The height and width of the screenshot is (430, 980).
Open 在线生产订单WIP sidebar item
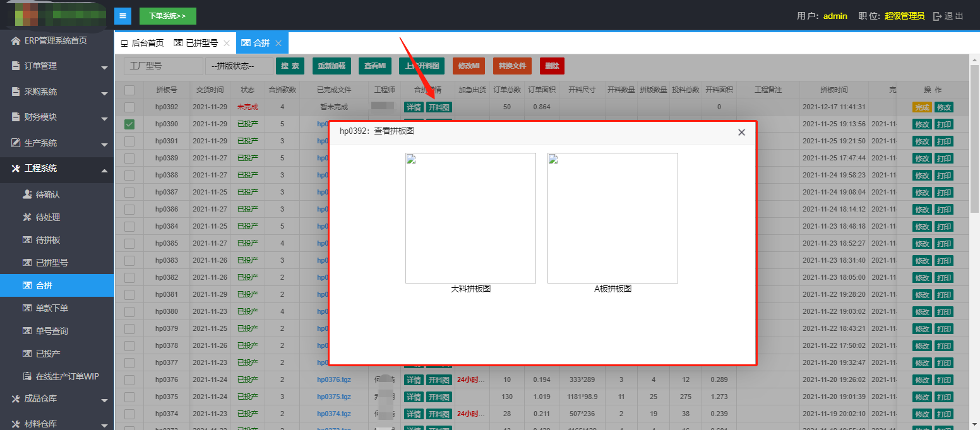[x=67, y=376]
